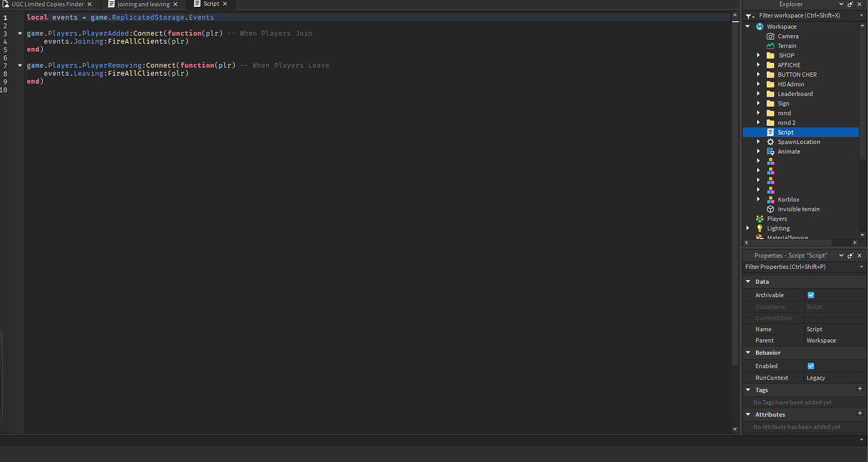Disable the Enabled property of the Script
This screenshot has width=868, height=462.
point(811,366)
